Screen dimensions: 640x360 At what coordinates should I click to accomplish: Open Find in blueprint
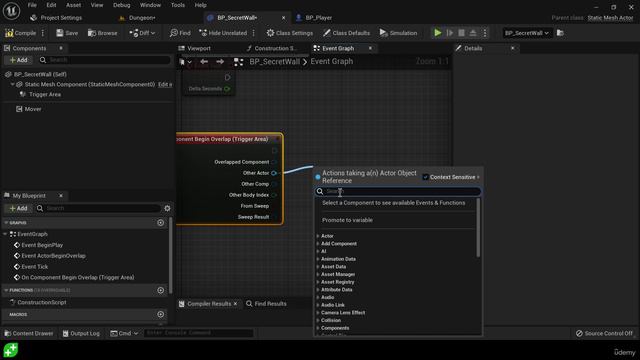pyautogui.click(x=180, y=33)
